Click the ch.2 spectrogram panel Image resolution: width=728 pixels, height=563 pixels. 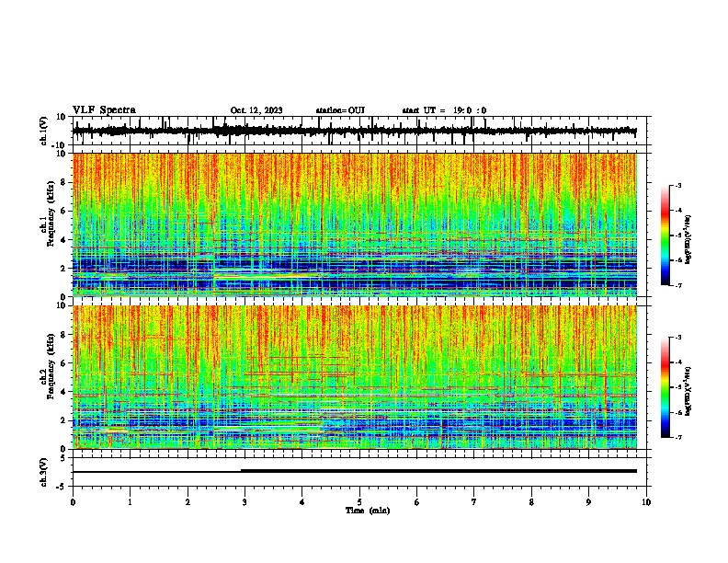[354, 377]
